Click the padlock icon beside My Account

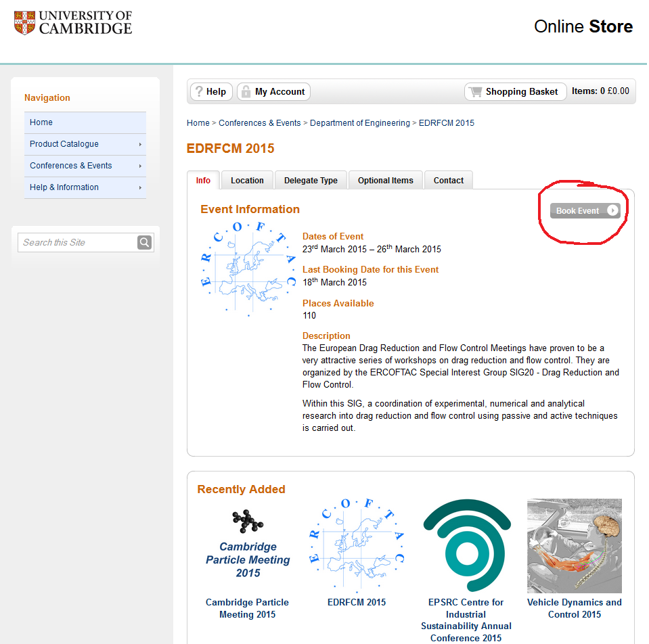point(246,91)
